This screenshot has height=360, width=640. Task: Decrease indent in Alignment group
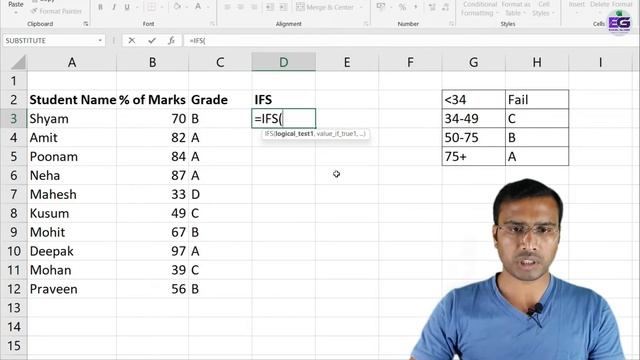pos(270,7)
